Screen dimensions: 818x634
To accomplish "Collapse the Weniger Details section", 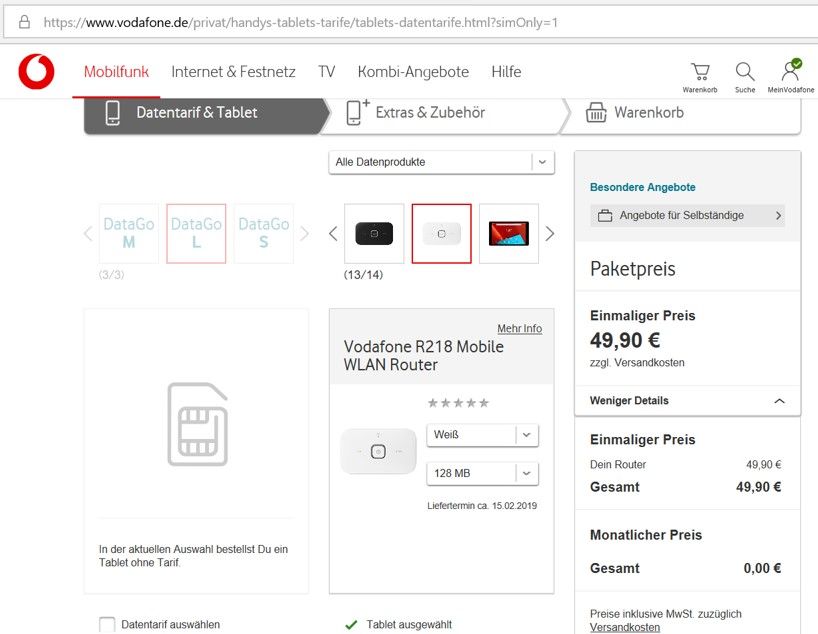I will 687,401.
